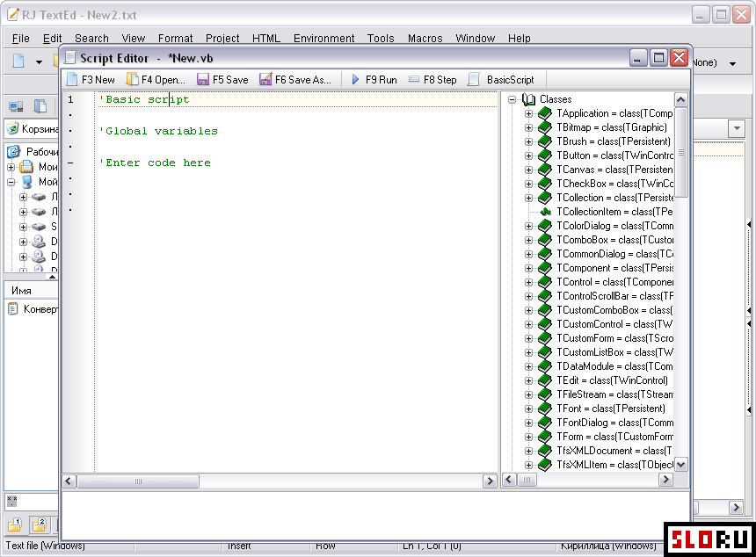Screen dimensions: 756x557
Task: Open the Format menu
Action: click(176, 38)
